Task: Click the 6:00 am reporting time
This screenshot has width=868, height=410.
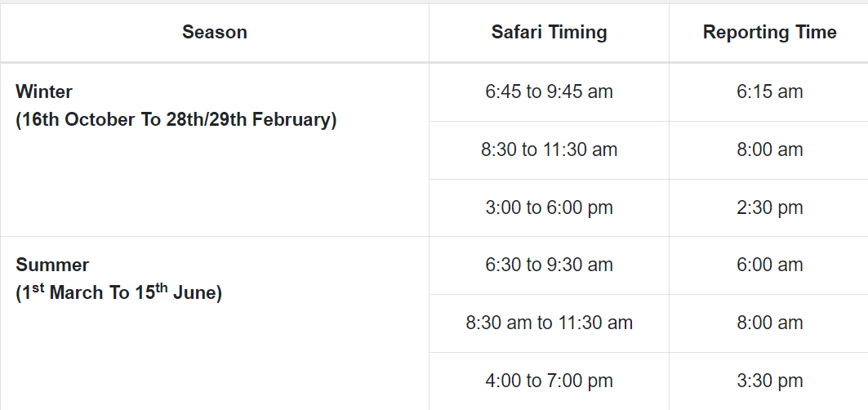Action: point(769,265)
